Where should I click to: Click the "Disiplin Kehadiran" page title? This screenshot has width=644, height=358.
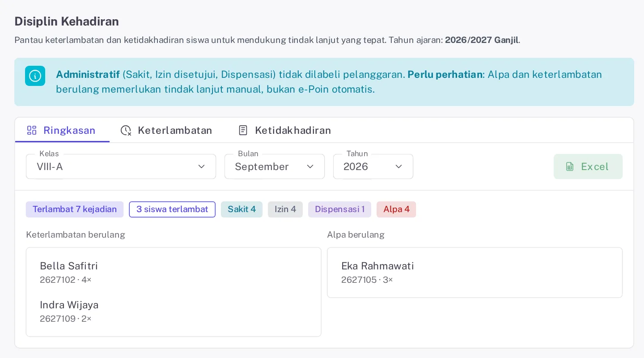pyautogui.click(x=67, y=21)
